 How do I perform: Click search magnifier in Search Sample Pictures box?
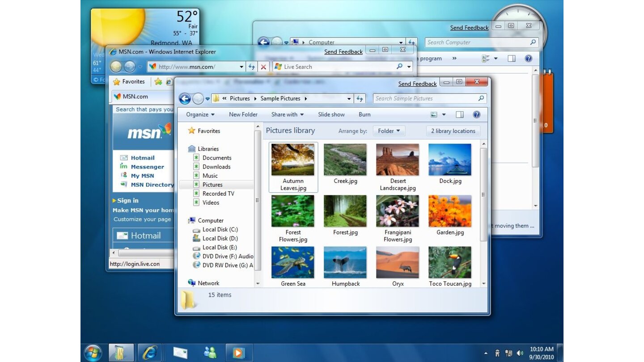[x=481, y=98]
